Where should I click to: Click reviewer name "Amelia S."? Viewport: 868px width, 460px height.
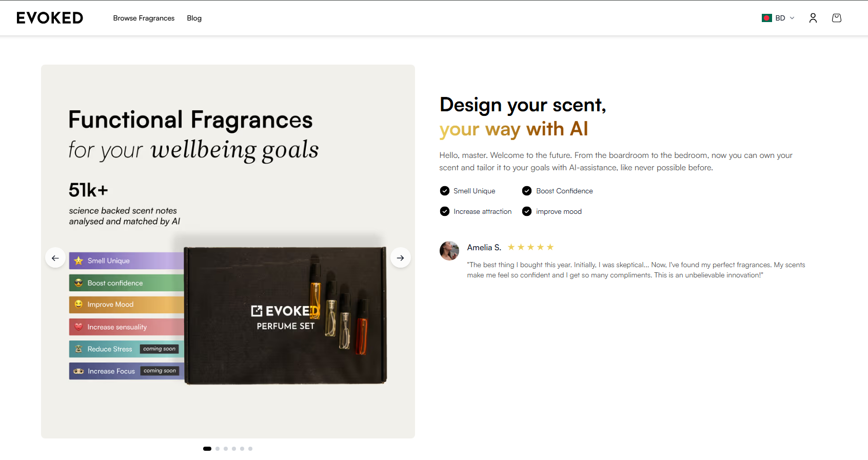point(484,247)
